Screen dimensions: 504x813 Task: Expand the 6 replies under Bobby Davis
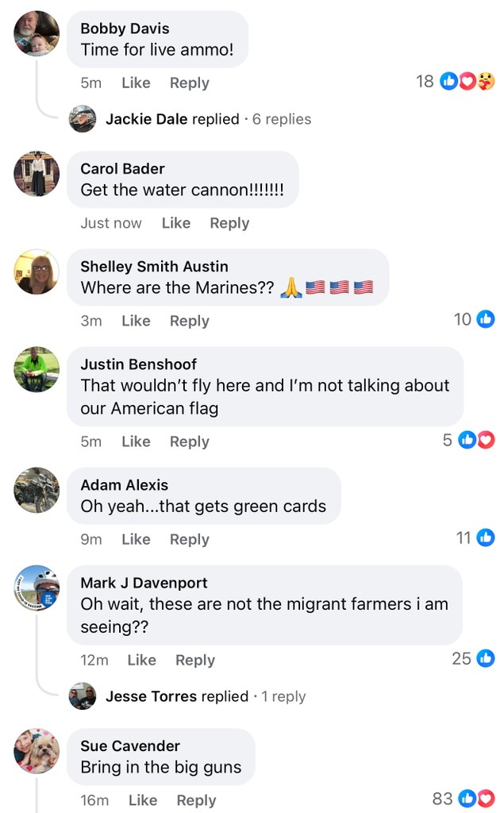point(282,119)
